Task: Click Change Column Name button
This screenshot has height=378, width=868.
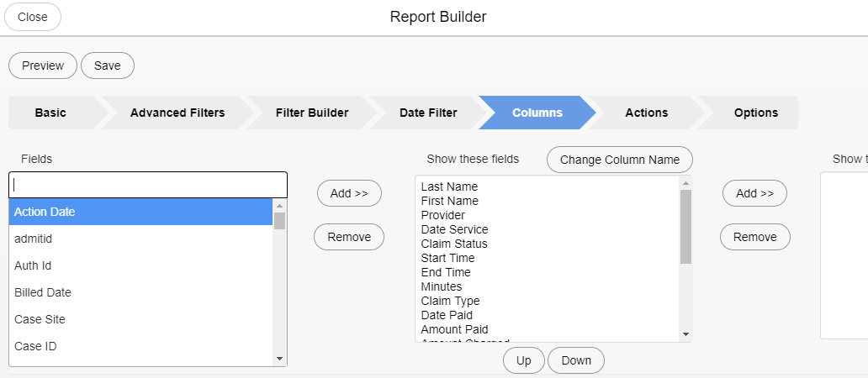Action: pyautogui.click(x=619, y=160)
